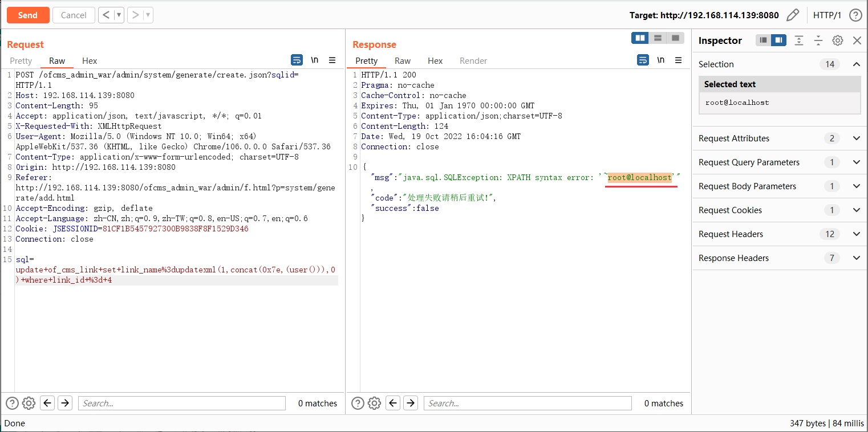Click previous match arrow under Response pane
The height and width of the screenshot is (432, 868).
pyautogui.click(x=393, y=404)
